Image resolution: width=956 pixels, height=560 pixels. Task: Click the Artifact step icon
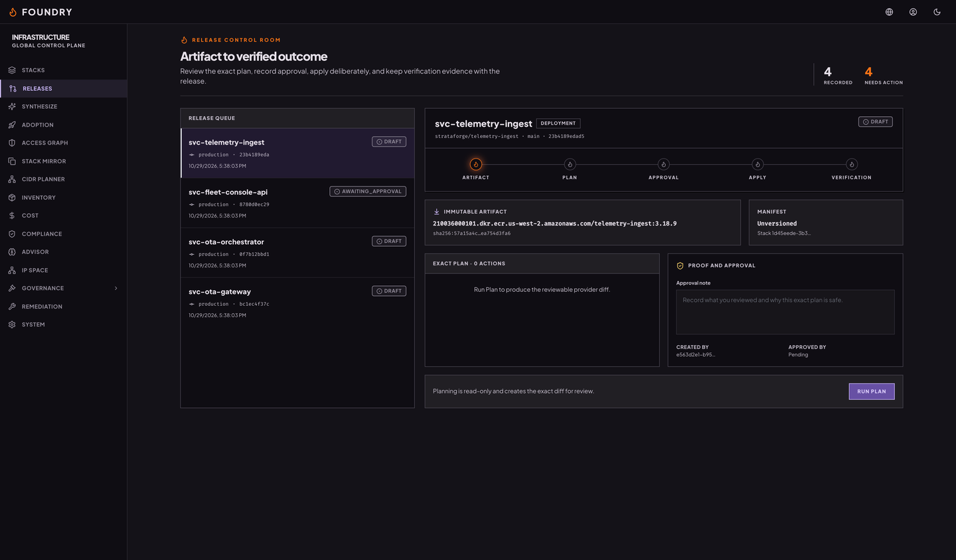click(476, 165)
